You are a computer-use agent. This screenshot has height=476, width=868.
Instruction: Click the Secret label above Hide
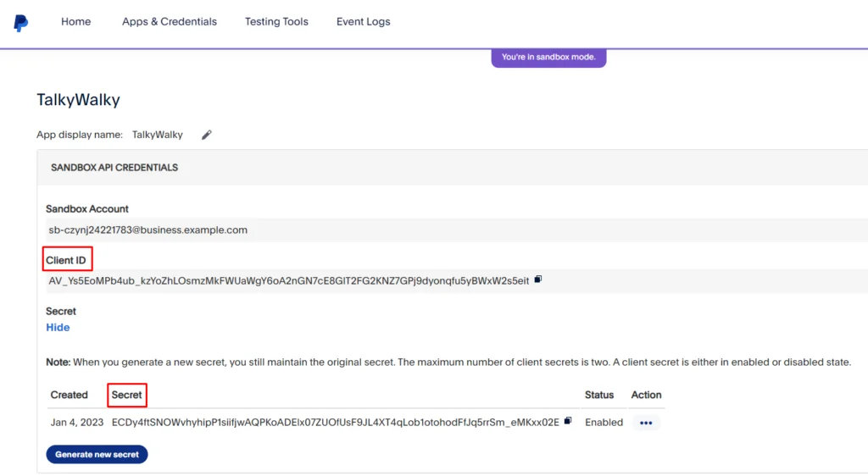[x=61, y=311]
